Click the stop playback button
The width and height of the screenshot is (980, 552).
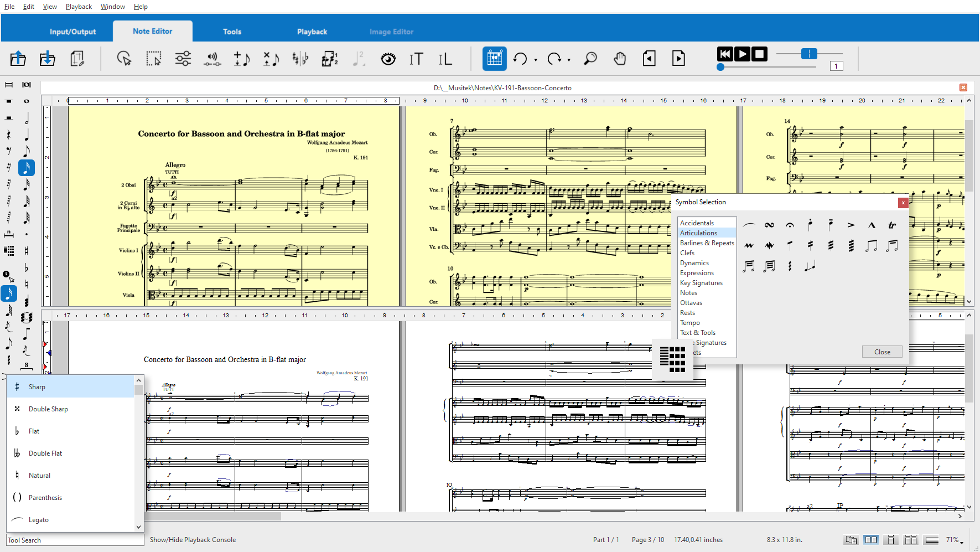coord(760,54)
